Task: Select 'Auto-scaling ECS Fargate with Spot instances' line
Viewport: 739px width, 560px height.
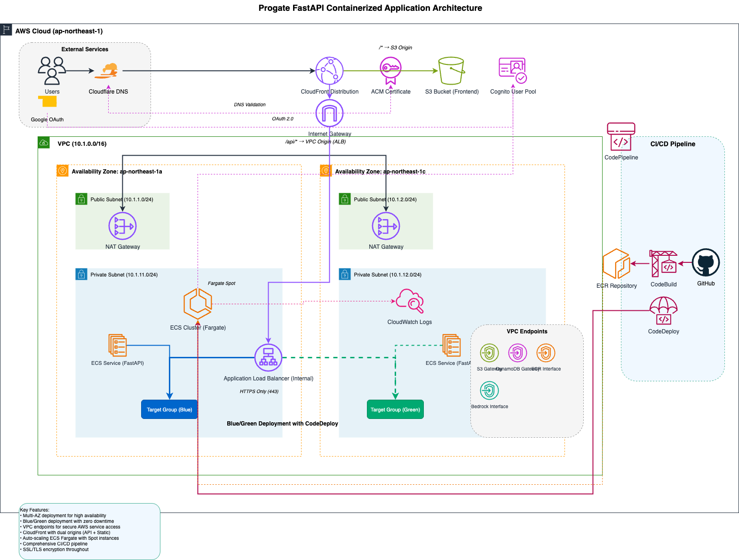Action: [x=69, y=538]
